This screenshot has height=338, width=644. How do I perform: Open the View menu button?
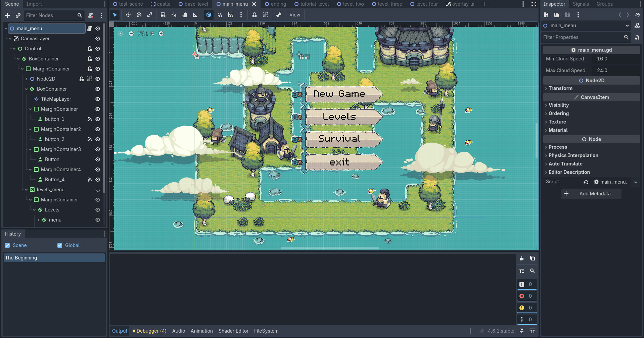click(295, 15)
